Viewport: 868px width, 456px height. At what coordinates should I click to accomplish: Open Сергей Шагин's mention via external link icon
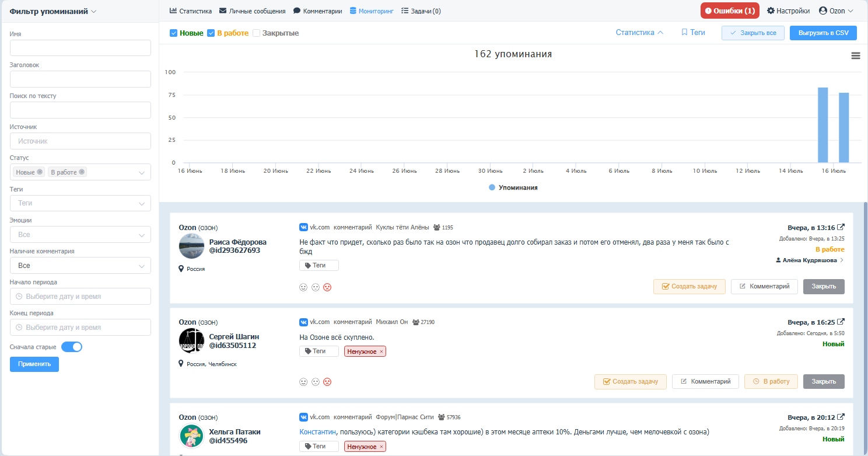(841, 322)
